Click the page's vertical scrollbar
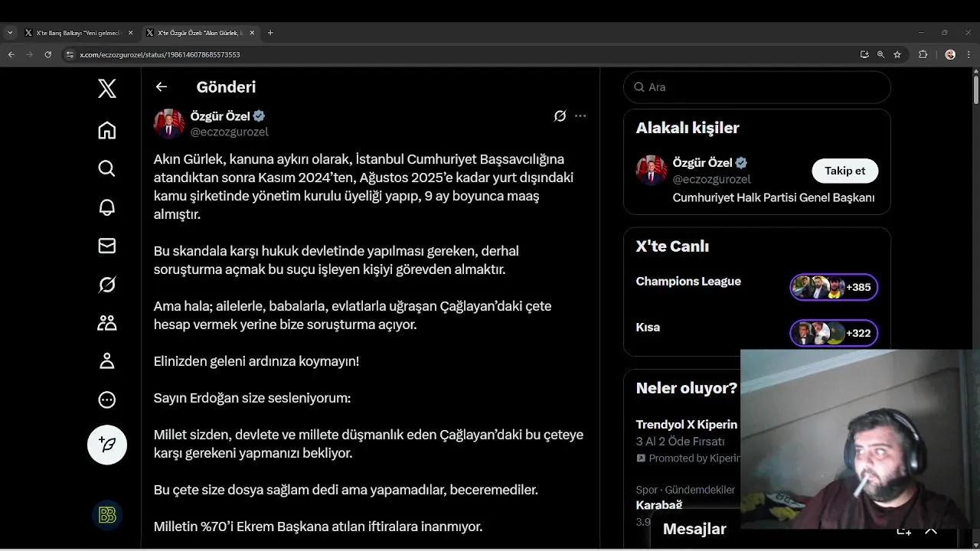 [975, 88]
